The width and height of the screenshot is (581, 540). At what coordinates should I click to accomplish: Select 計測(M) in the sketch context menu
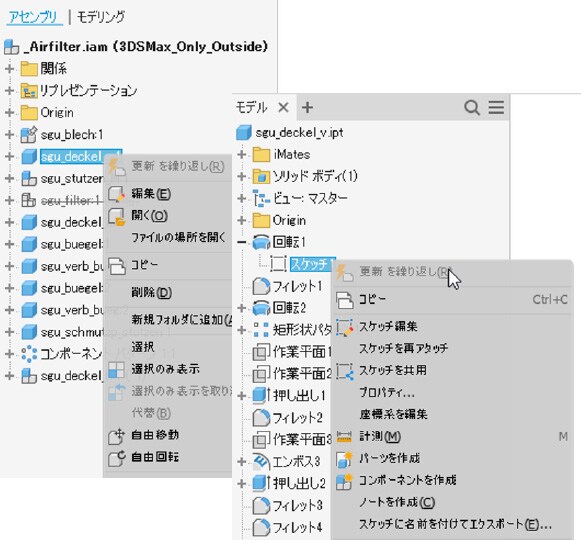pyautogui.click(x=380, y=436)
